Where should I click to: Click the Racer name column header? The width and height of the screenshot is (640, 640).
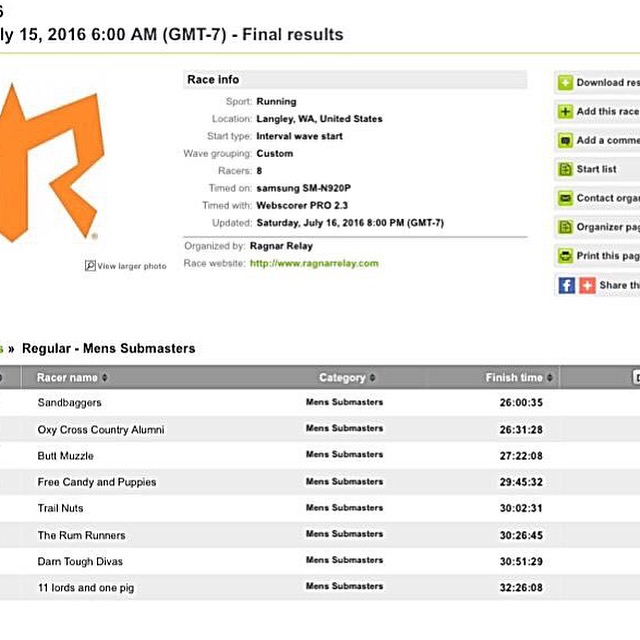point(67,378)
